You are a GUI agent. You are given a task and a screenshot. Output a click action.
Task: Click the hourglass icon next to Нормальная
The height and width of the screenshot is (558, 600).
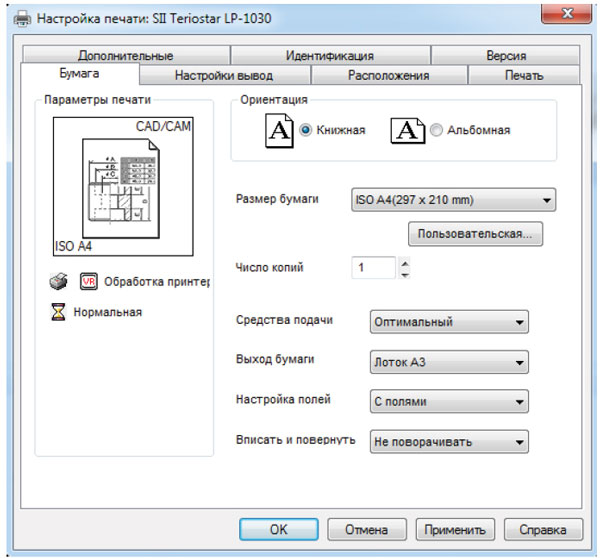click(x=58, y=312)
